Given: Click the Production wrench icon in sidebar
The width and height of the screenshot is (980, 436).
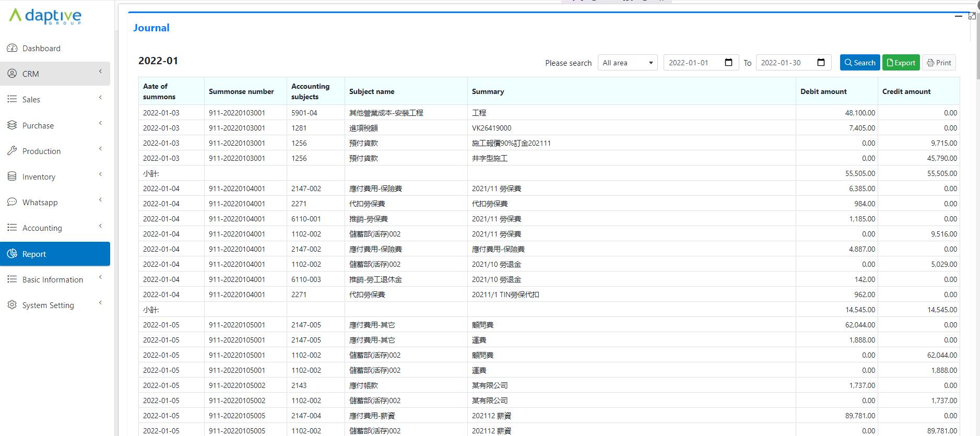Looking at the screenshot, I should tap(12, 151).
